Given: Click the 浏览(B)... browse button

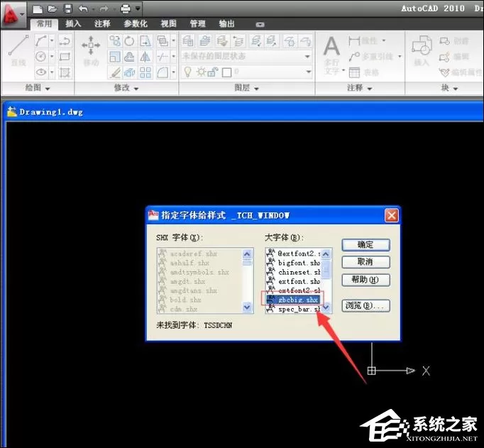Looking at the screenshot, I should point(365,306).
